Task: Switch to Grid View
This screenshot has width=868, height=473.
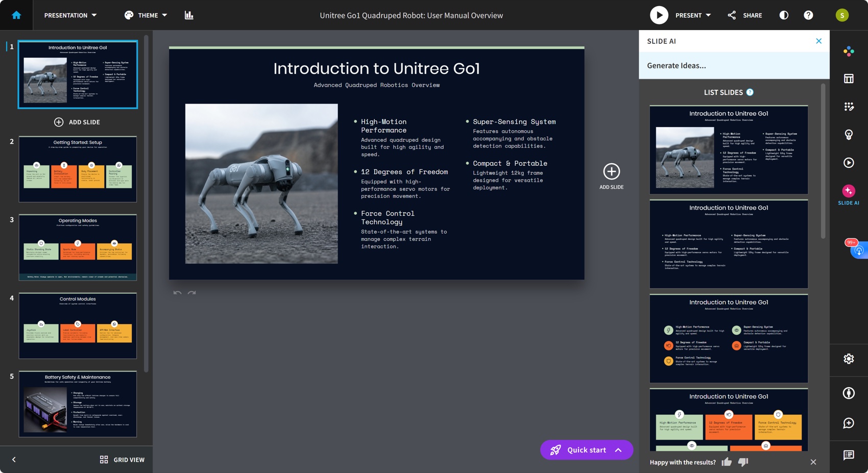Action: click(x=122, y=460)
